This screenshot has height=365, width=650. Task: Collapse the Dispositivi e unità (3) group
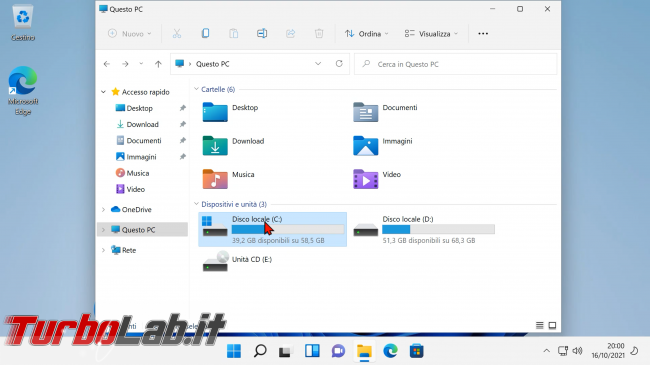(x=196, y=204)
